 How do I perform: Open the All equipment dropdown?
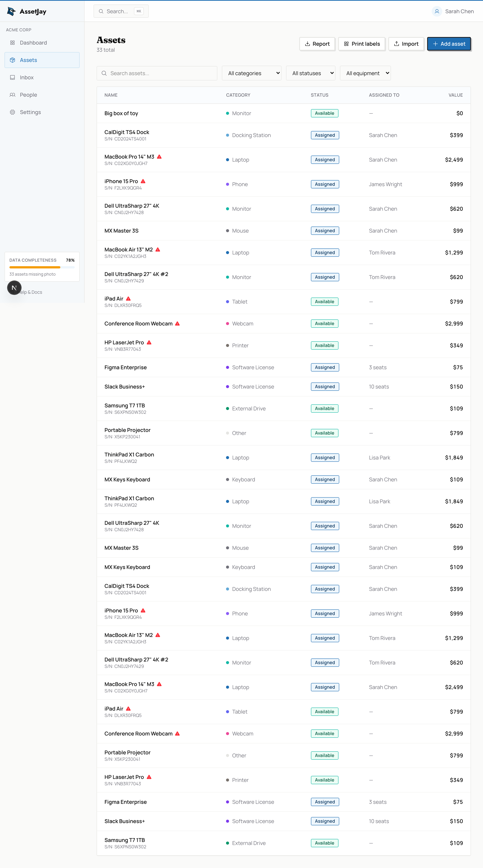pyautogui.click(x=365, y=73)
